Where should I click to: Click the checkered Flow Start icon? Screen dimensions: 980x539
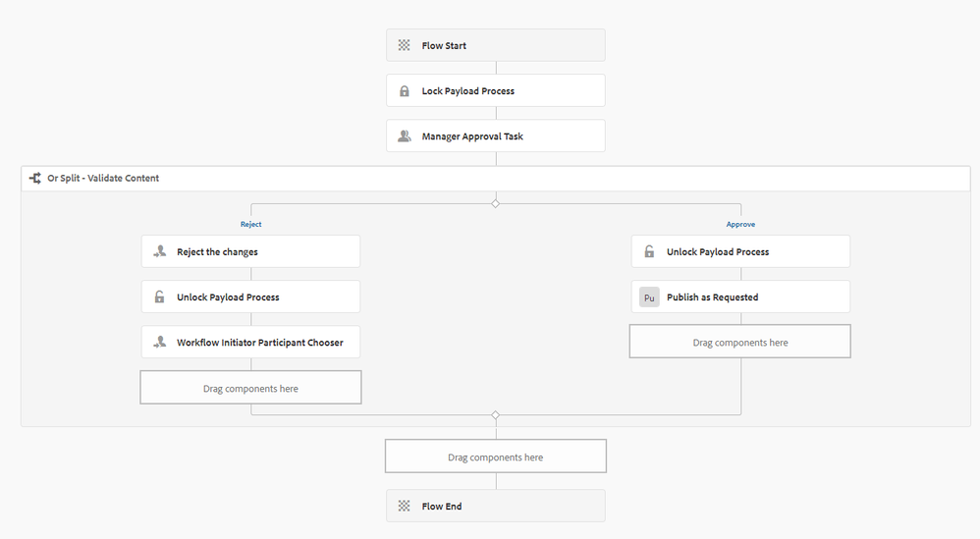pyautogui.click(x=404, y=45)
